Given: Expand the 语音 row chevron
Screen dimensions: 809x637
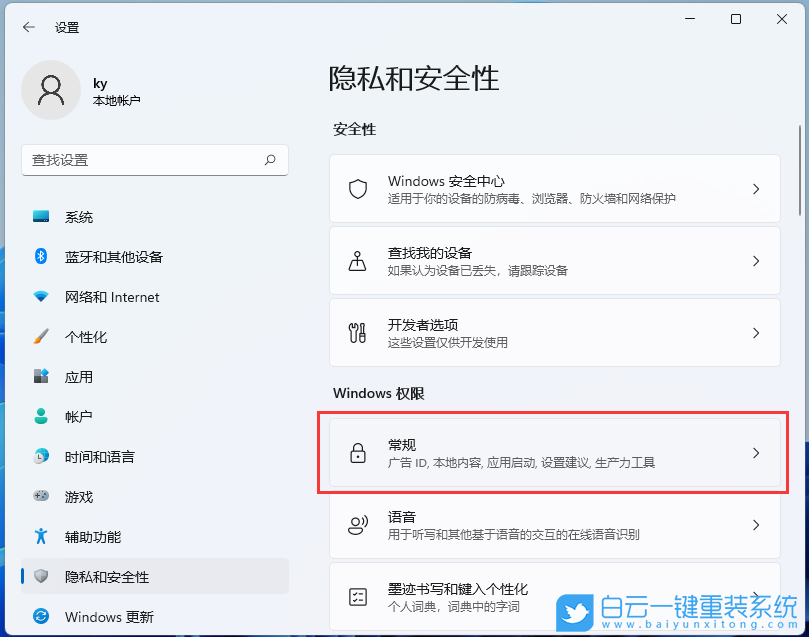Looking at the screenshot, I should (x=756, y=525).
